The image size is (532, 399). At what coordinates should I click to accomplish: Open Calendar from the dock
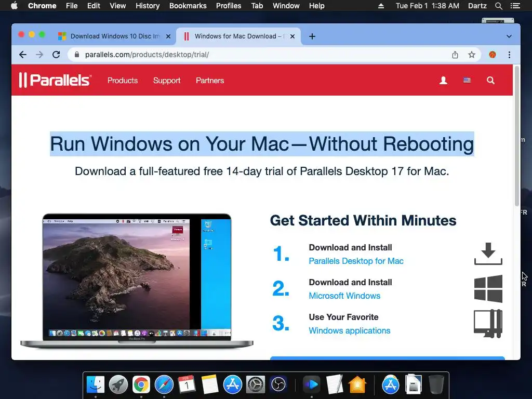point(187,384)
